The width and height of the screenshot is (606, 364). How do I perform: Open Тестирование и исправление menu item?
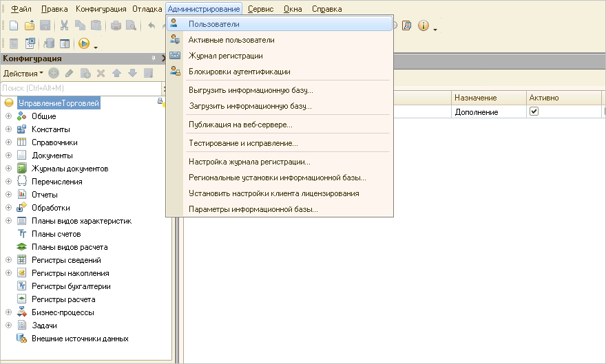click(x=243, y=143)
